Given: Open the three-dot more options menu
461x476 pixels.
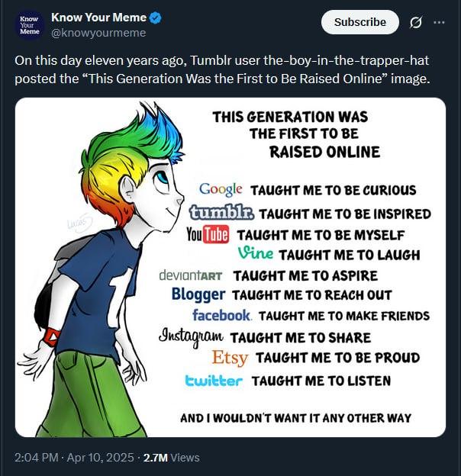Looking at the screenshot, I should [439, 22].
